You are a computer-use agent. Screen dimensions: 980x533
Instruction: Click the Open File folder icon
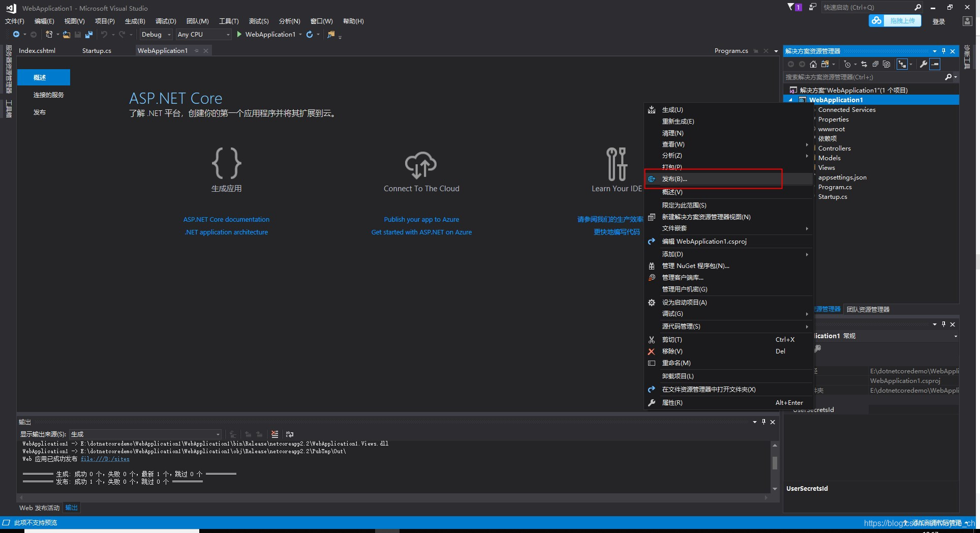pyautogui.click(x=67, y=35)
